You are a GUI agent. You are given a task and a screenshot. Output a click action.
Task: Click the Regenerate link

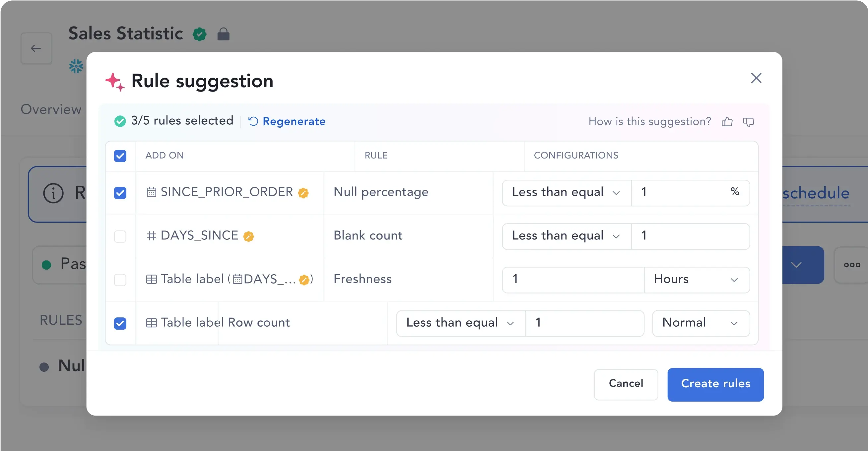coord(287,121)
